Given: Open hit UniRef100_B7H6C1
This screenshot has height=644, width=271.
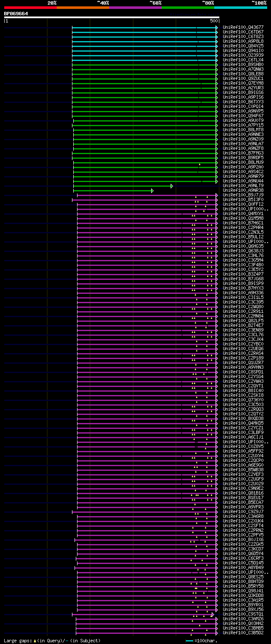Looking at the screenshot, I should 243,223.
